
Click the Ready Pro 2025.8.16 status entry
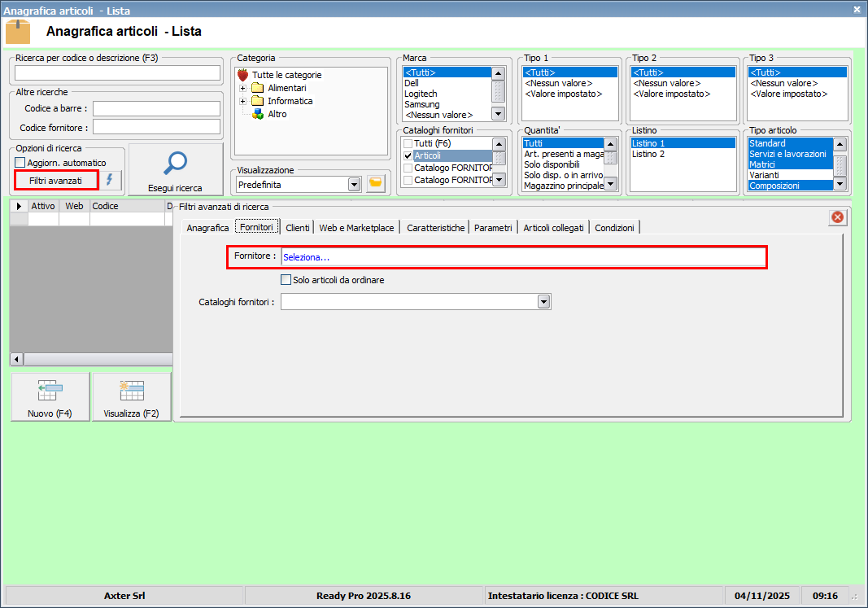(364, 596)
